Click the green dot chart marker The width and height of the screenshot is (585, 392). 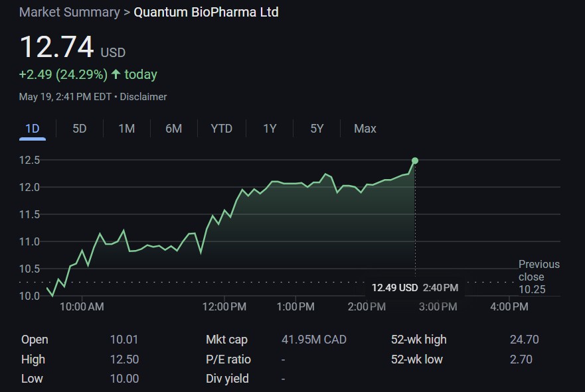[415, 161]
